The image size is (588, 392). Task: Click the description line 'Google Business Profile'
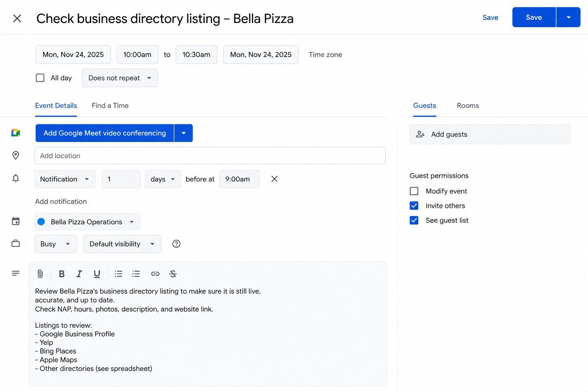point(77,334)
